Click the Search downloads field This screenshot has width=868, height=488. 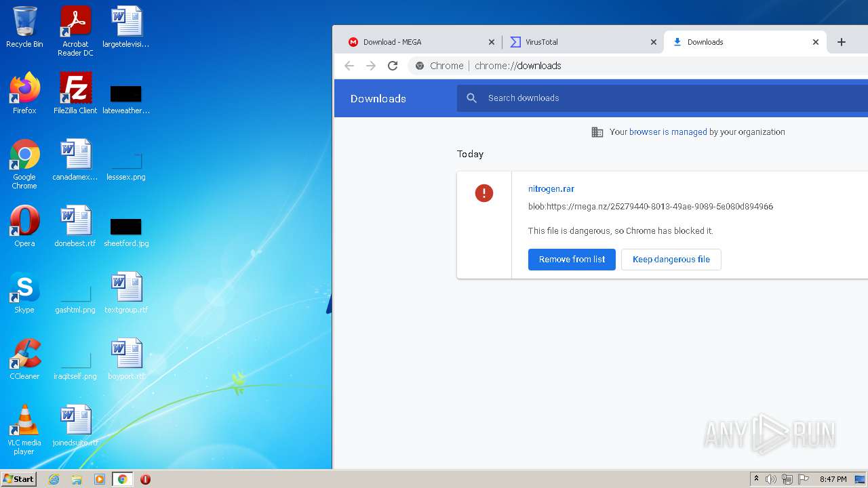pos(663,98)
